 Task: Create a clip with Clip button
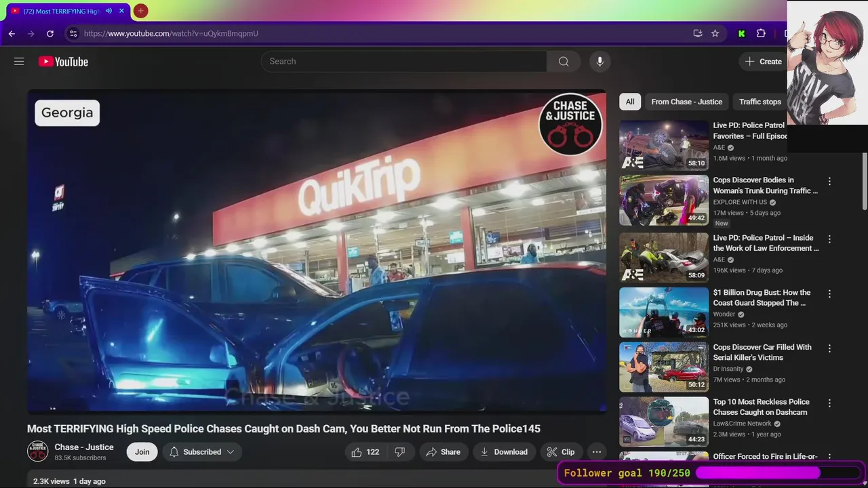[561, 452]
